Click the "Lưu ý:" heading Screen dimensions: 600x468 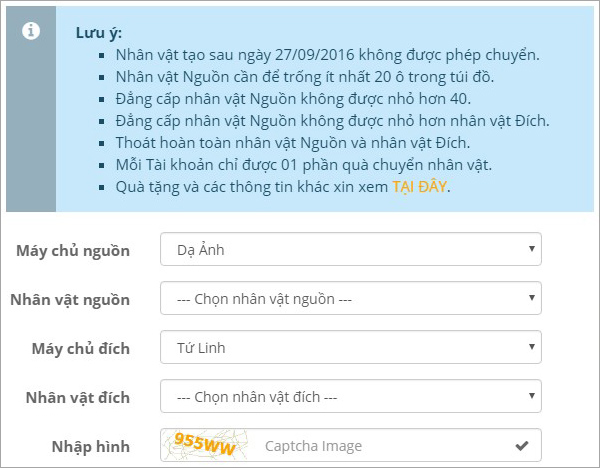coord(99,33)
